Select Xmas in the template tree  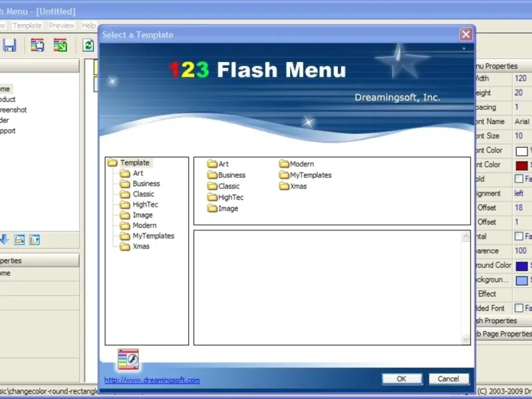tap(141, 246)
